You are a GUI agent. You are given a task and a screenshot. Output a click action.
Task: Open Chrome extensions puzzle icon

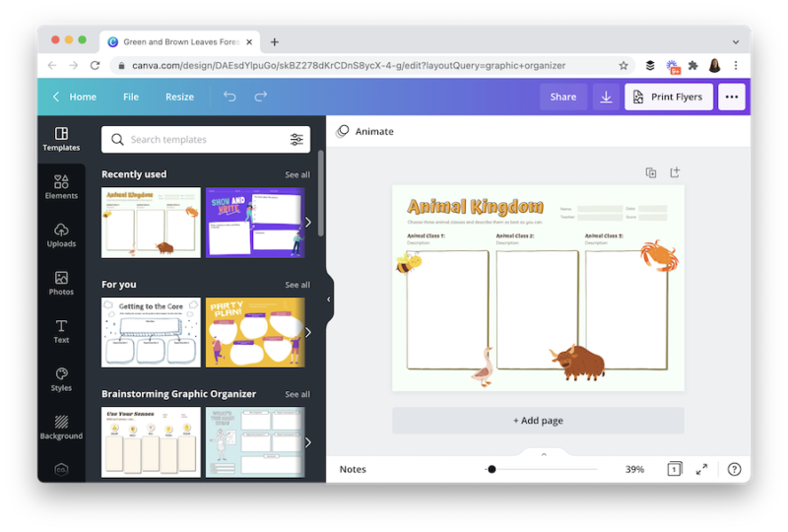click(x=693, y=65)
